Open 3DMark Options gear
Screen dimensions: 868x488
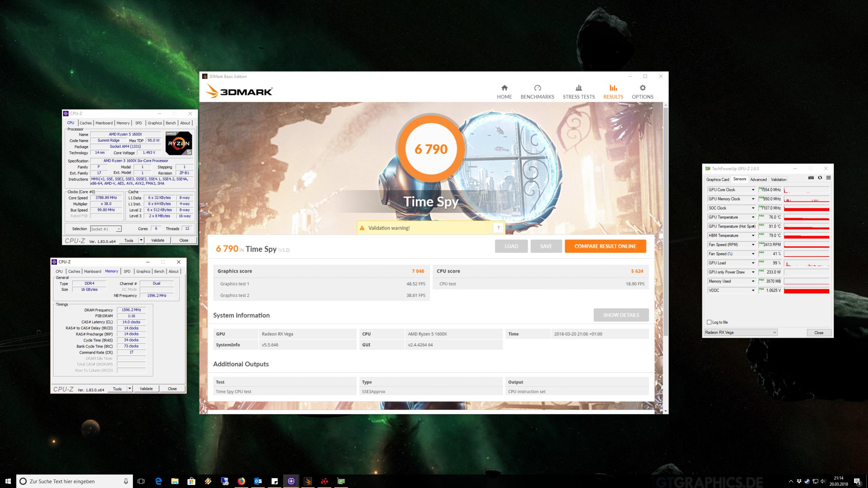pyautogui.click(x=642, y=88)
